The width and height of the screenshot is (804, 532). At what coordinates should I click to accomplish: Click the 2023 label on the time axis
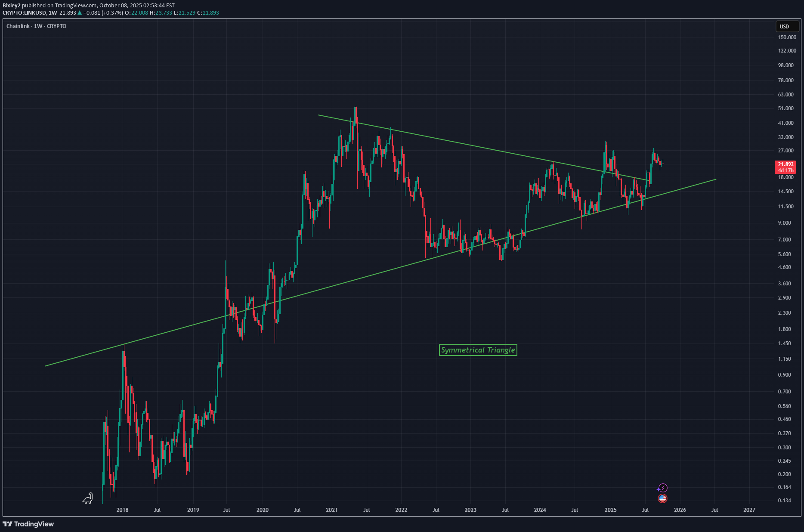click(470, 510)
